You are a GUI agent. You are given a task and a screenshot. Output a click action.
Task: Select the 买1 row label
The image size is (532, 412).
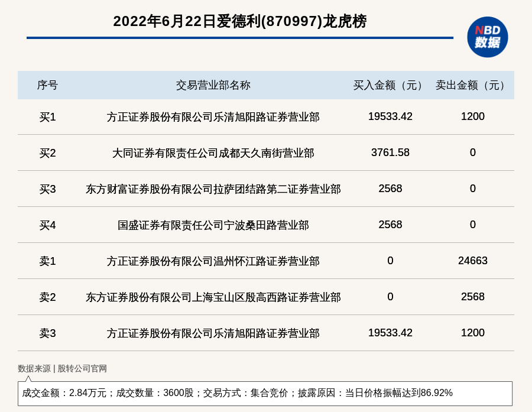pos(47,117)
